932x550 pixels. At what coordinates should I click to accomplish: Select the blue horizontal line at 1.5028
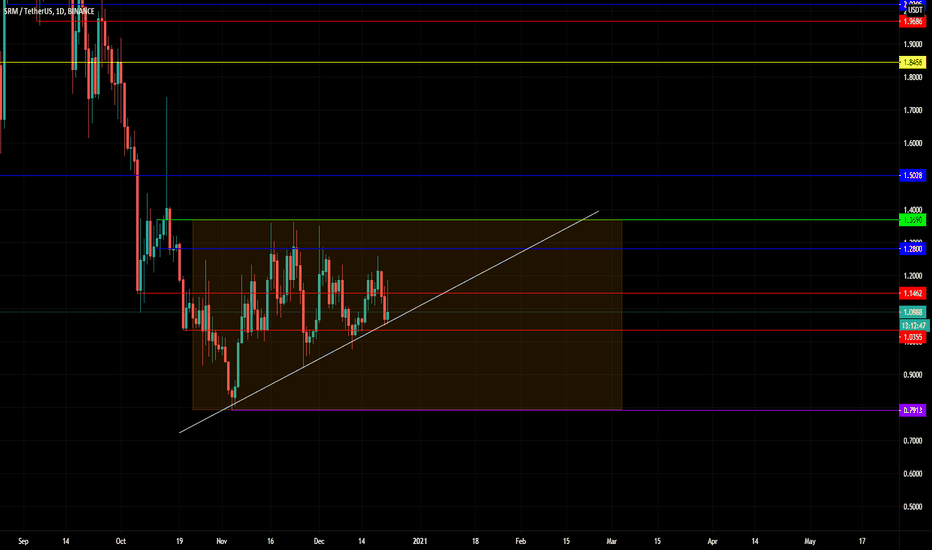click(x=449, y=175)
